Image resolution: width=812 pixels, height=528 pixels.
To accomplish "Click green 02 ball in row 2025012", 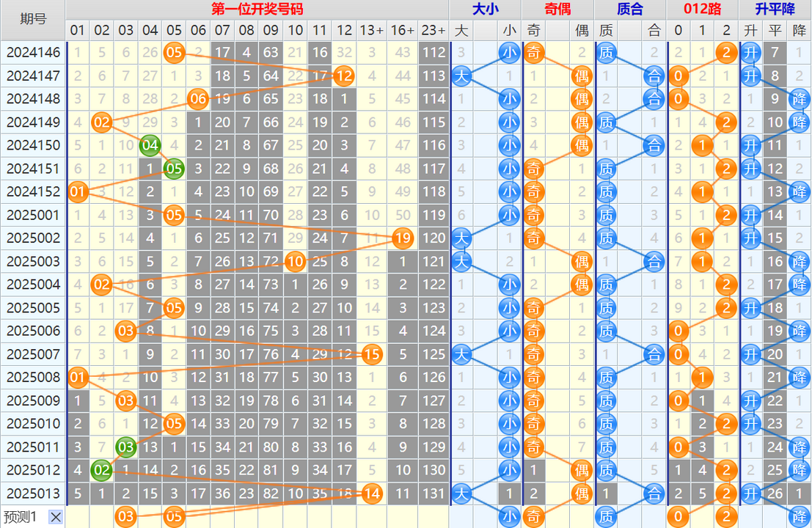I will [101, 470].
